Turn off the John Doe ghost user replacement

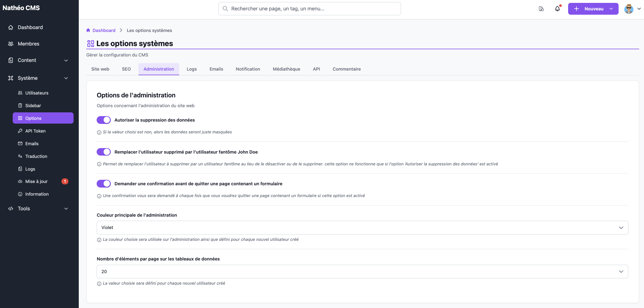[x=104, y=152]
